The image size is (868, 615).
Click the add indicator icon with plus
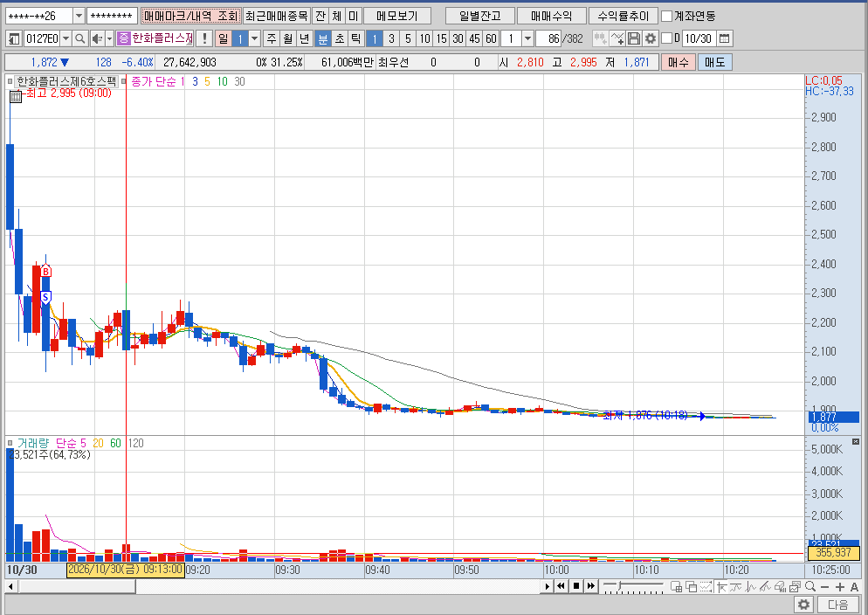click(617, 38)
